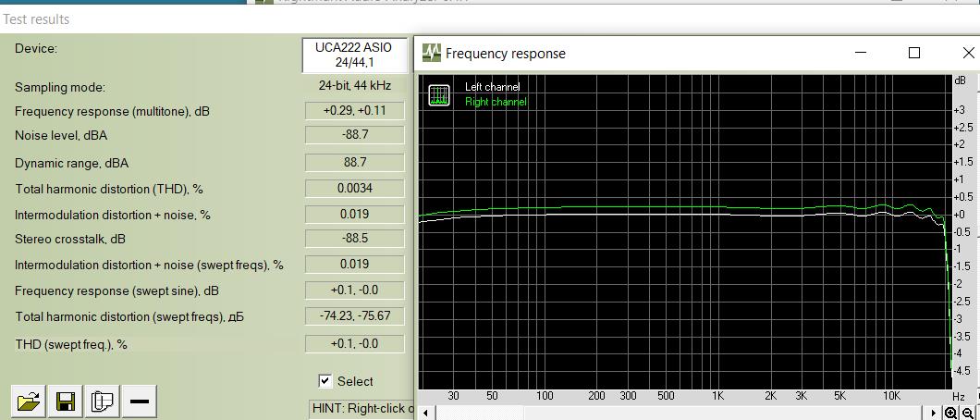Viewport: 980px width, 420px height.
Task: Toggle the Select checkbox
Action: click(325, 381)
